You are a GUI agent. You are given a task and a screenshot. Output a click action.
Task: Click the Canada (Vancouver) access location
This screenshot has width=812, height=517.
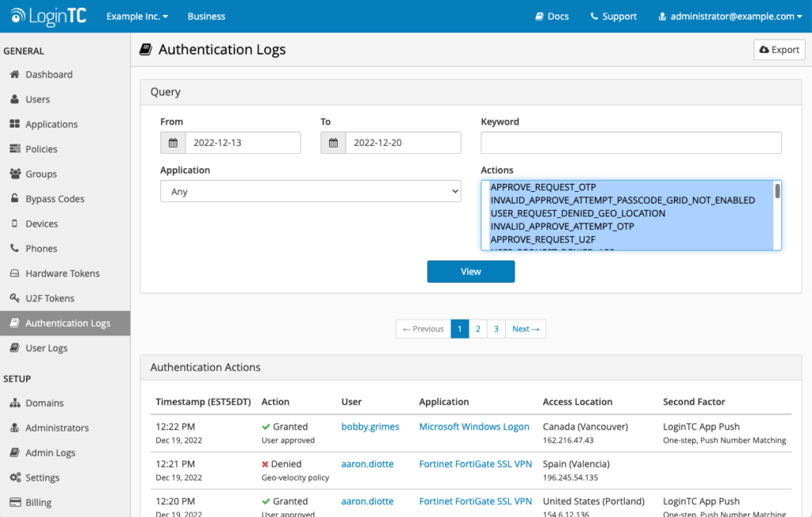(x=585, y=427)
